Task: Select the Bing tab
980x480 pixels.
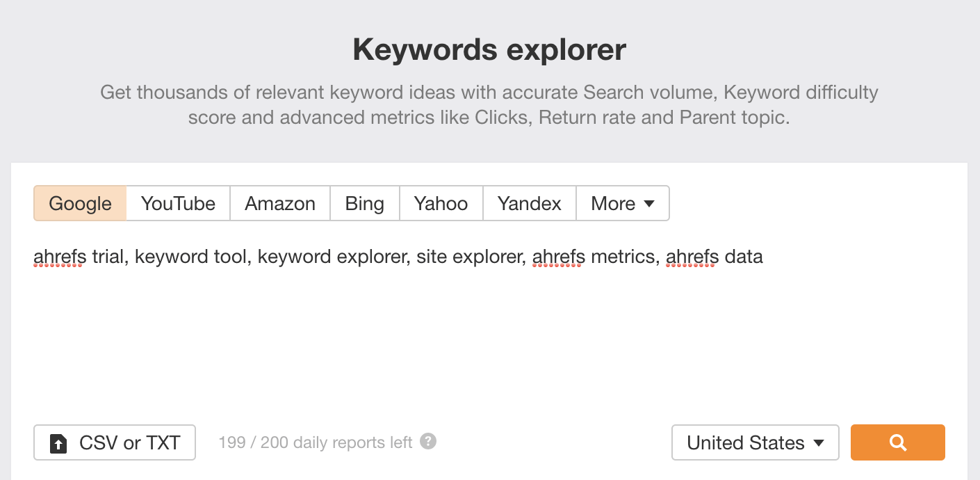Action: (x=364, y=203)
